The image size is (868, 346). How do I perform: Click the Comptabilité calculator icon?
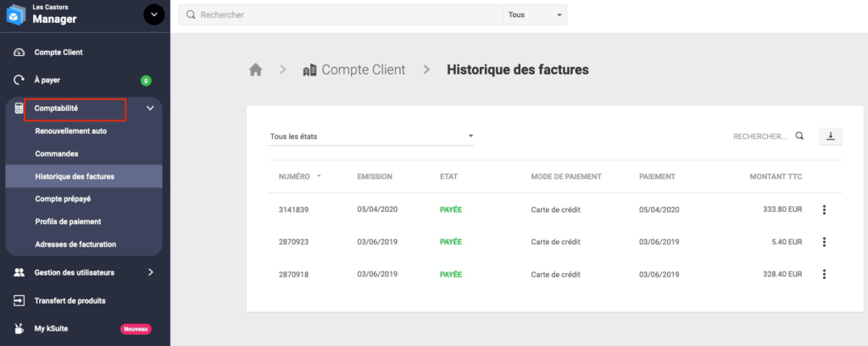point(19,109)
